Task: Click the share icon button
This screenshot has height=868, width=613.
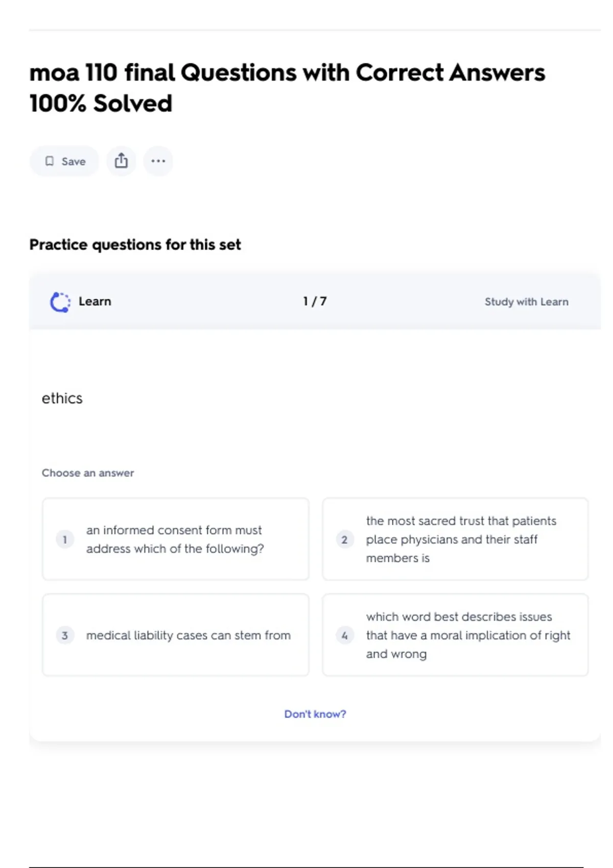Action: (x=121, y=161)
